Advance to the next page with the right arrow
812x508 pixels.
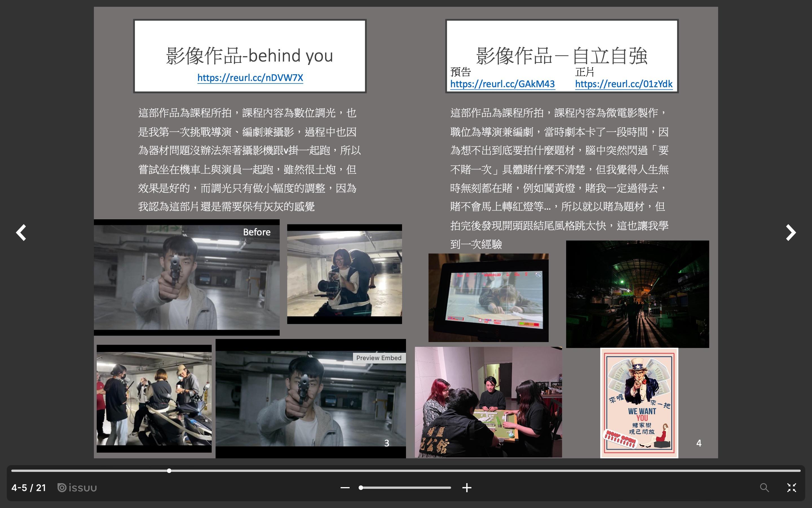tap(791, 233)
